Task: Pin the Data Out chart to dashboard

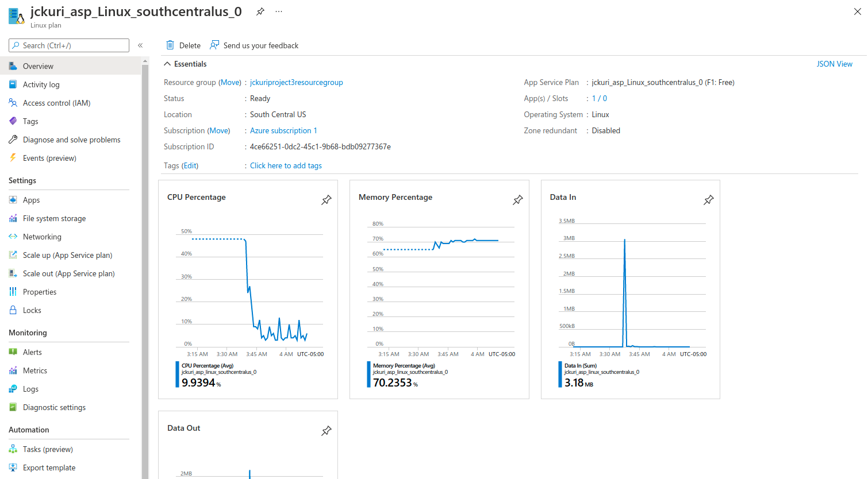Action: pos(327,431)
